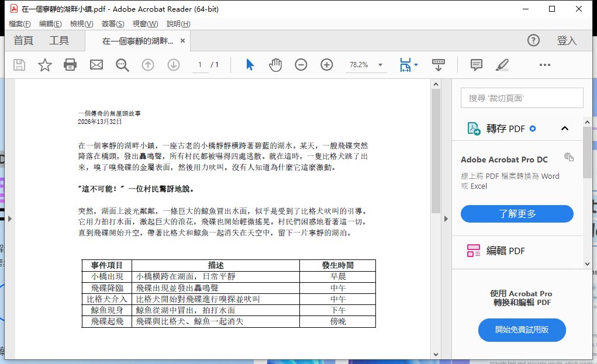Zoom out using the minus icon
Viewport: 597px width, 364px height.
(301, 65)
